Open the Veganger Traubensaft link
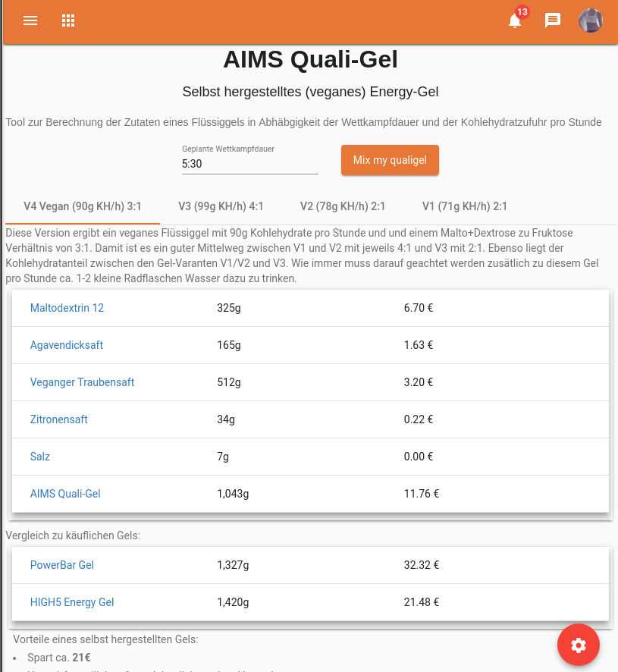This screenshot has width=618, height=672. (x=82, y=382)
